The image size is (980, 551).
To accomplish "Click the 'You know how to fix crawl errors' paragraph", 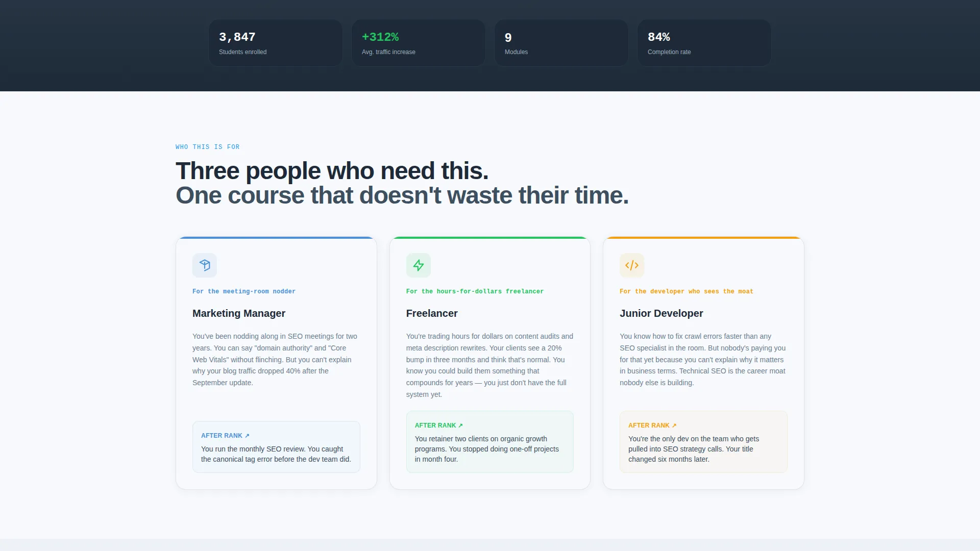I will 703,360.
